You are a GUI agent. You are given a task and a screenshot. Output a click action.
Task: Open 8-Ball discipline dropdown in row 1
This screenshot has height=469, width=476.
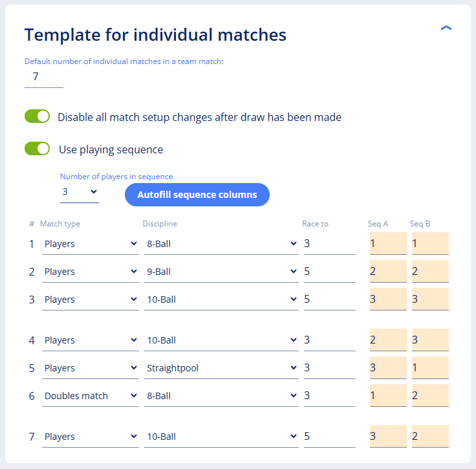tap(221, 245)
